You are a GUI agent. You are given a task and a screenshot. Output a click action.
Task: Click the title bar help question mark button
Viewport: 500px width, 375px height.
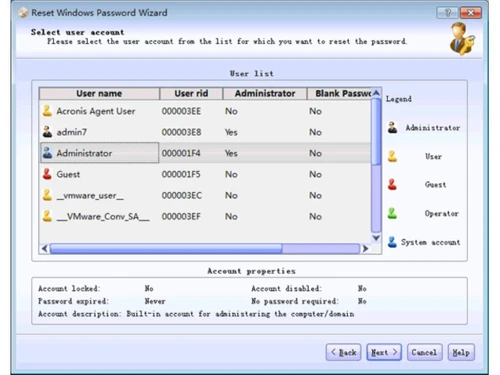pos(447,13)
